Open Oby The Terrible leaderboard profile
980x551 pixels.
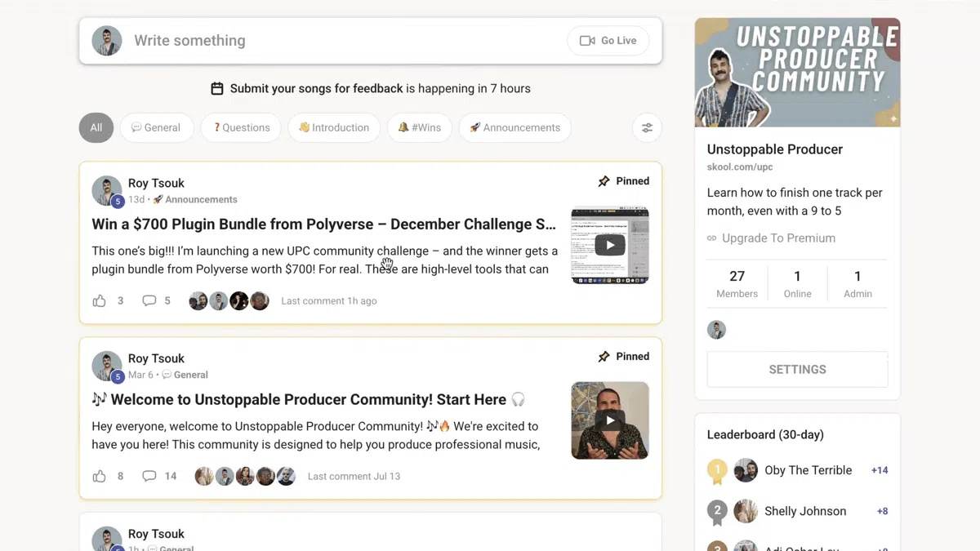(808, 470)
